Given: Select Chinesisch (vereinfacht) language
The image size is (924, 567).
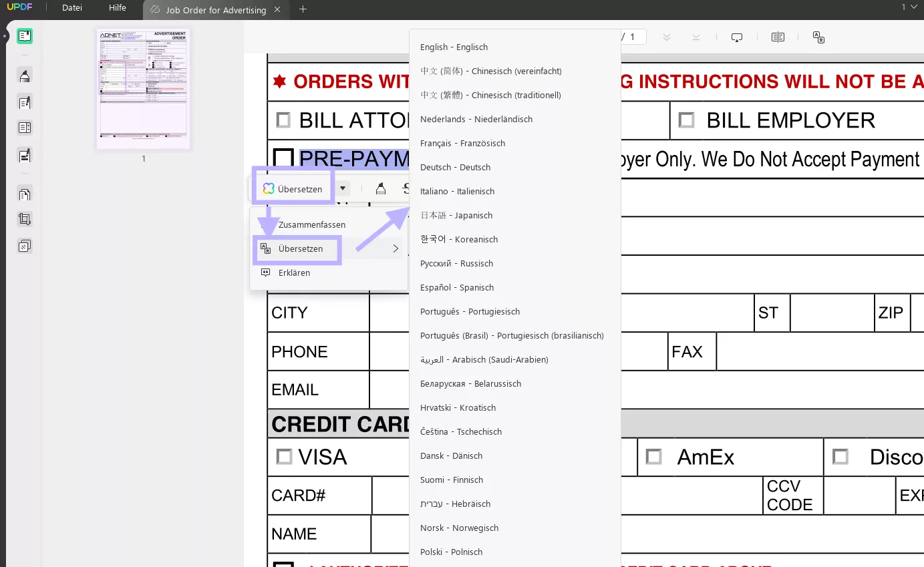Looking at the screenshot, I should [491, 71].
